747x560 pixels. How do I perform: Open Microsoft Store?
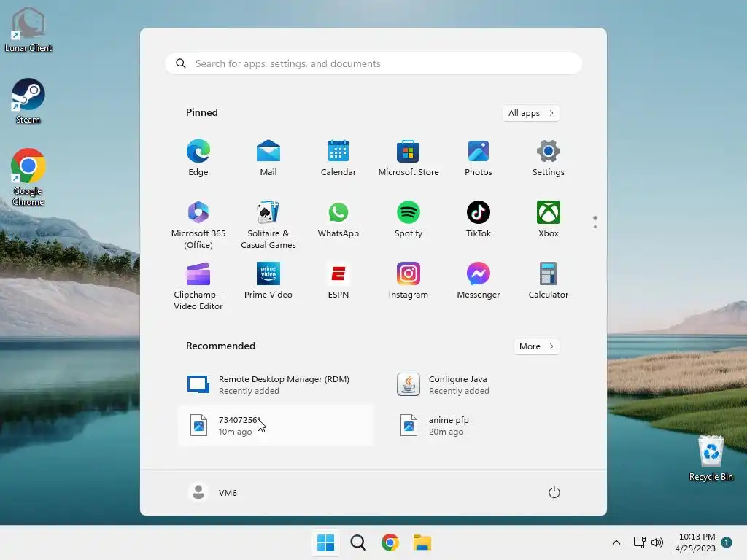pyautogui.click(x=409, y=158)
